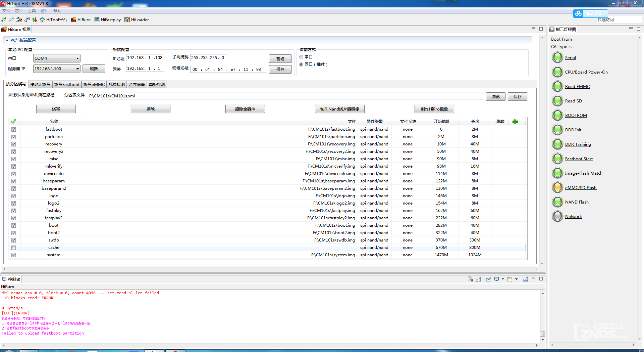Click the Serial indicator light

(x=557, y=57)
